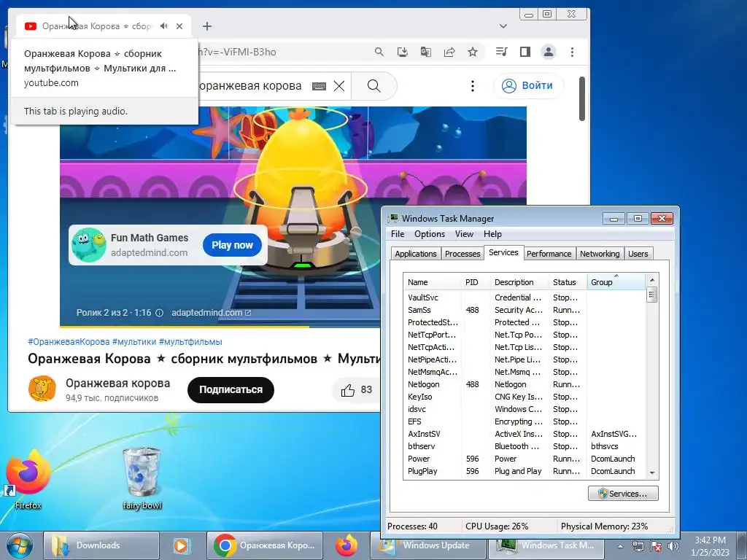The height and width of the screenshot is (560, 747).
Task: Select the bthserv service row
Action: click(x=525, y=446)
